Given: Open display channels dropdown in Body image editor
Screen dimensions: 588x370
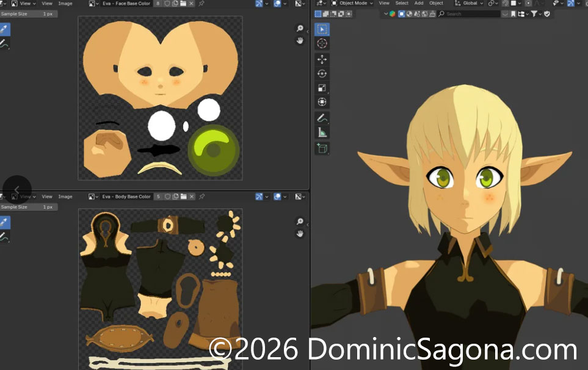Looking at the screenshot, I should tap(300, 197).
